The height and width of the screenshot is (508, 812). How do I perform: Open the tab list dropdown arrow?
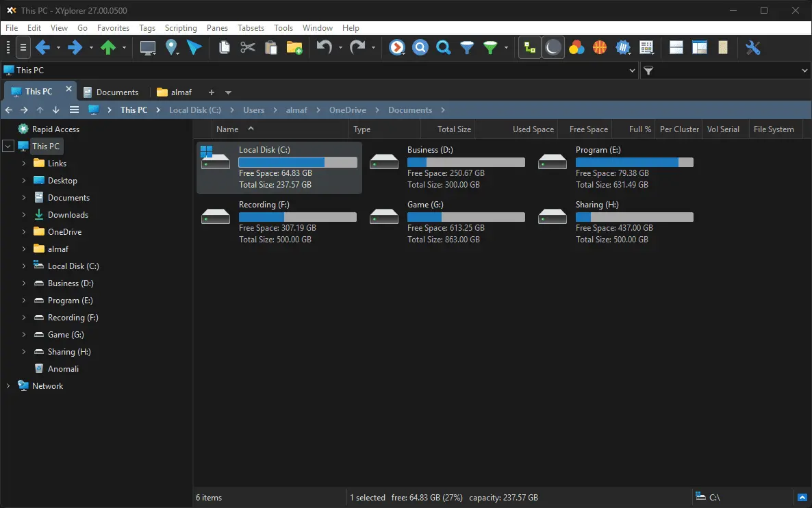[228, 92]
